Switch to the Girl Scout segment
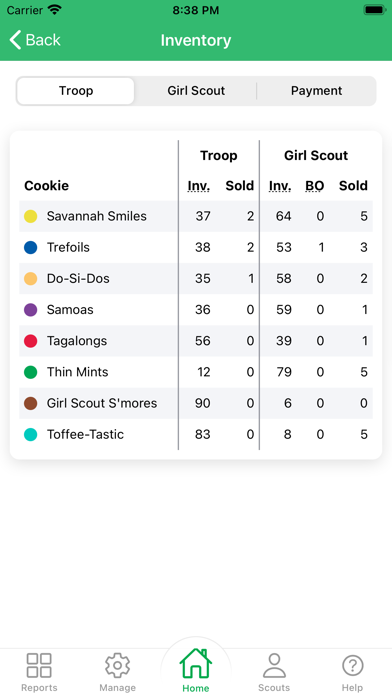Screen dimensions: 392x696 pos(196,91)
